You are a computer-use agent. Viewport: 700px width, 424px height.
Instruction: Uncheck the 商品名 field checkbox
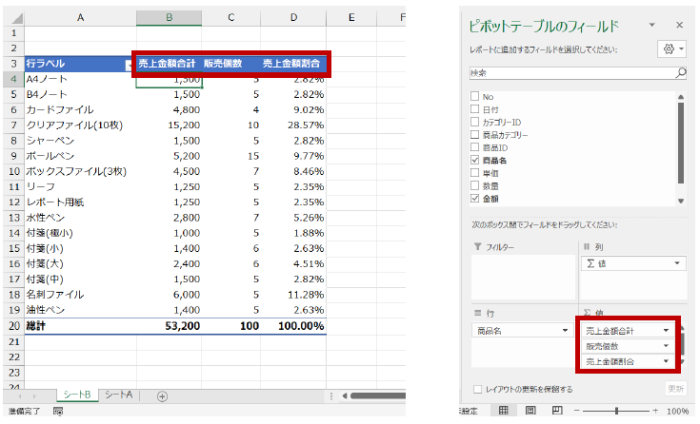tap(474, 159)
